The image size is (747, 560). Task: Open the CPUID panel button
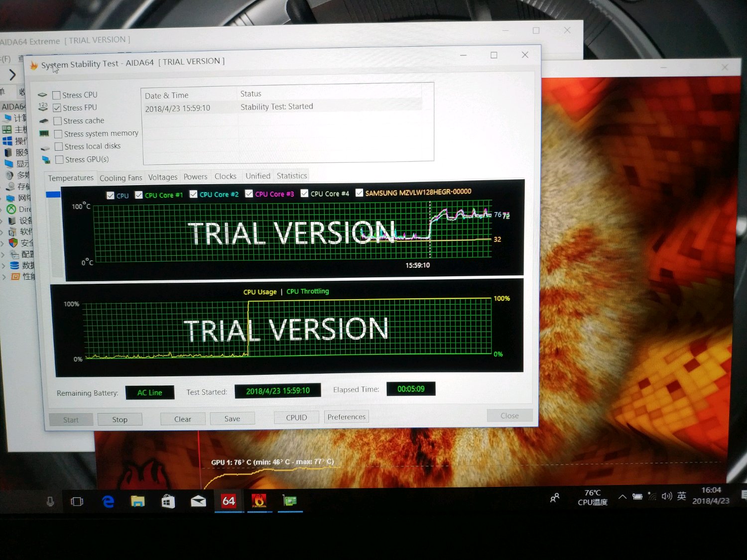point(296,418)
